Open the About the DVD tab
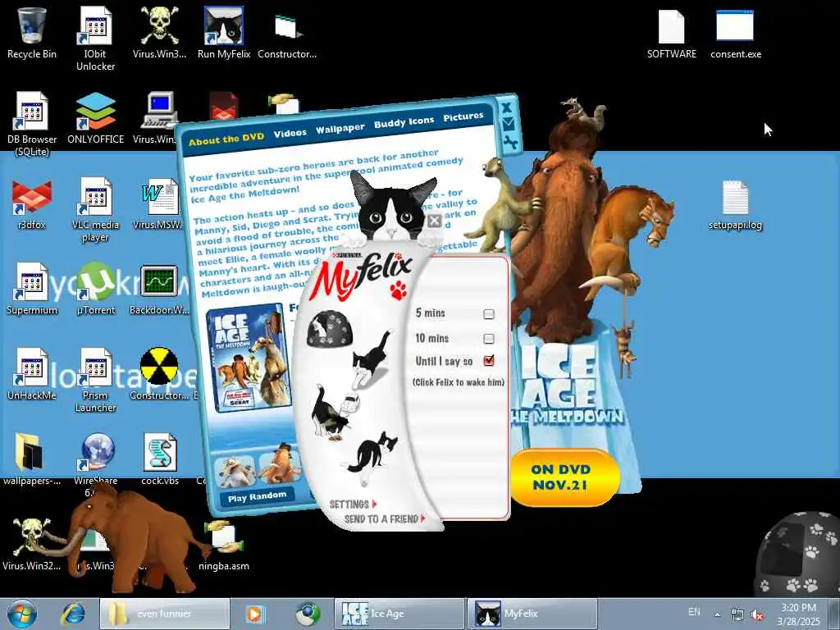 [x=226, y=139]
